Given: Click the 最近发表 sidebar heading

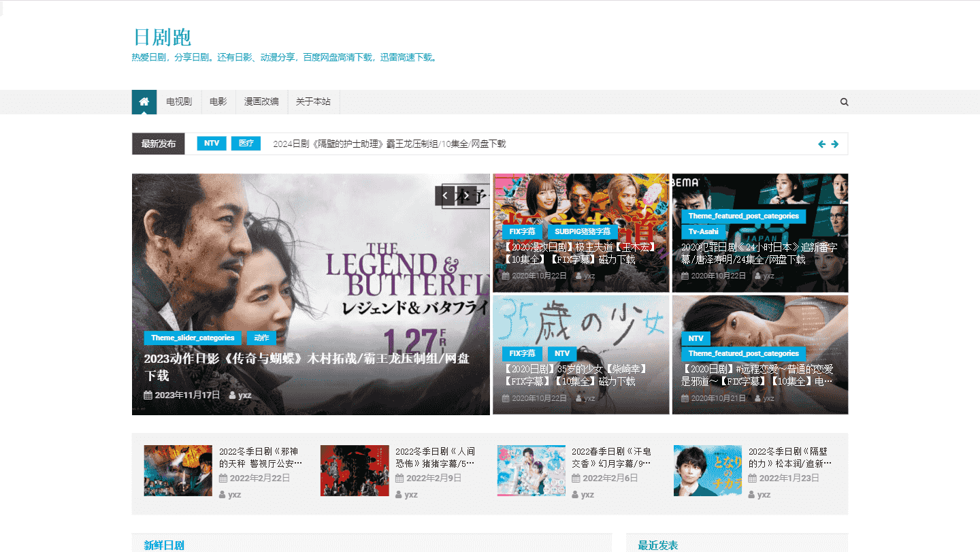Looking at the screenshot, I should coord(658,545).
